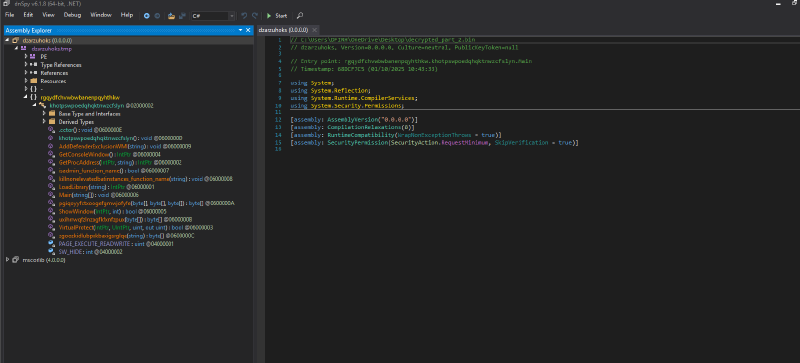
Task: Click the Redo toolbar icon
Action: click(x=255, y=16)
